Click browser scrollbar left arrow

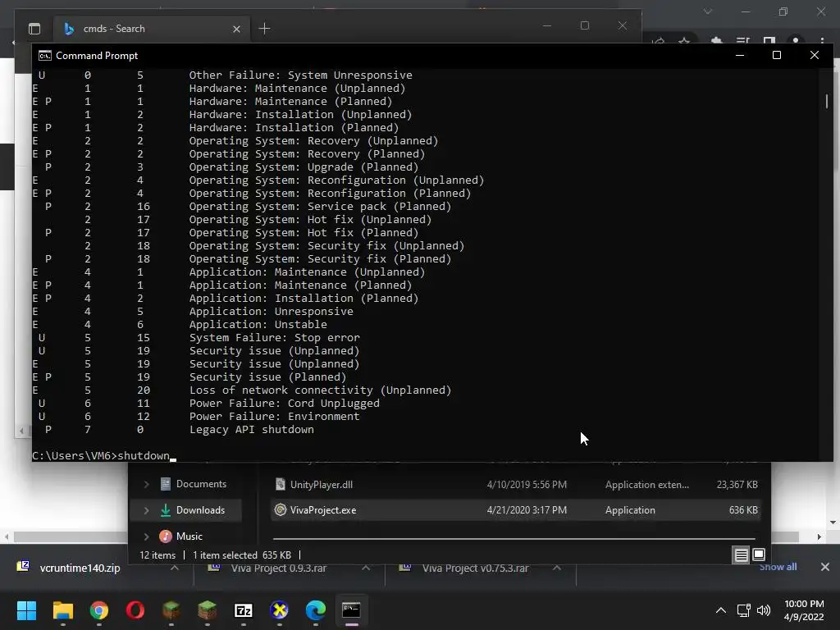click(x=7, y=536)
